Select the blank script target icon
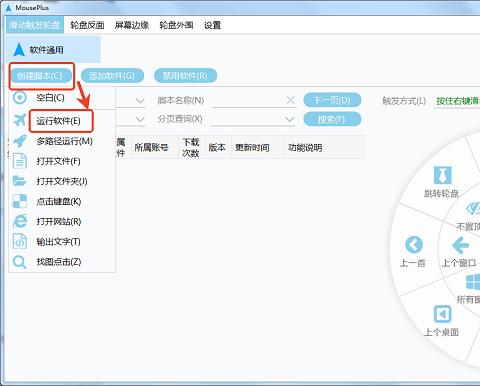 point(20,98)
